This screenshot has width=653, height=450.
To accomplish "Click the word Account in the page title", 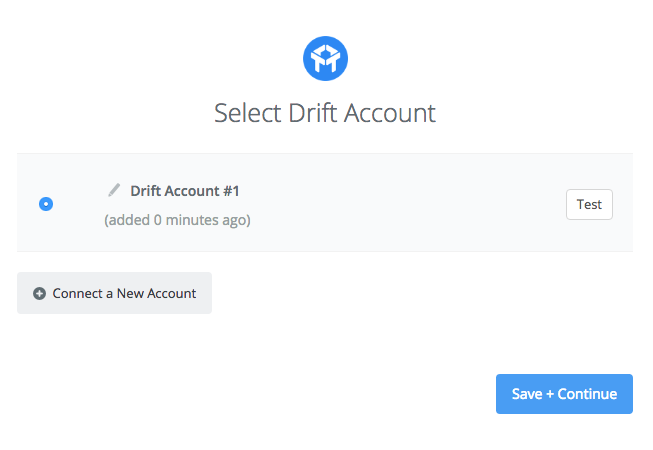I will tap(390, 113).
